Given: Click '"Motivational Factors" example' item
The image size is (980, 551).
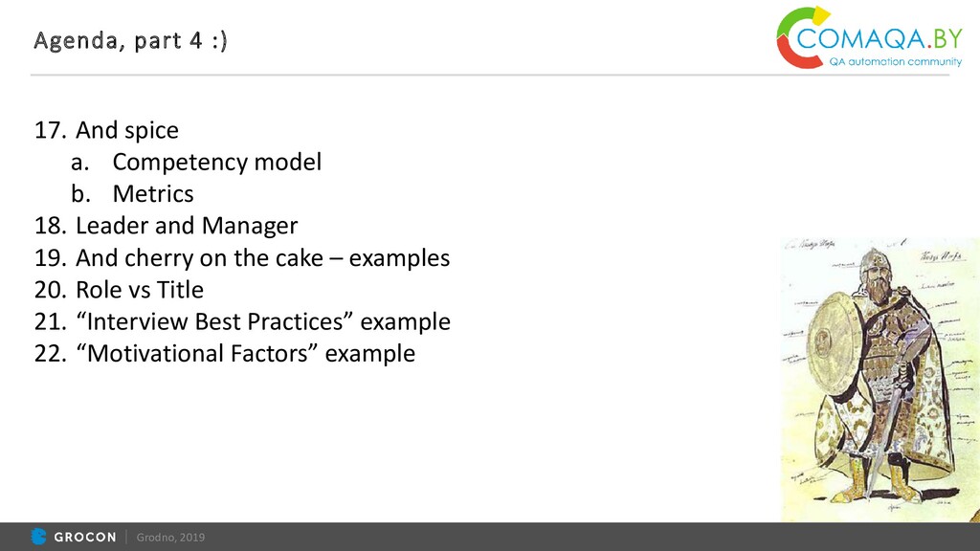Looking at the screenshot, I should (x=246, y=353).
